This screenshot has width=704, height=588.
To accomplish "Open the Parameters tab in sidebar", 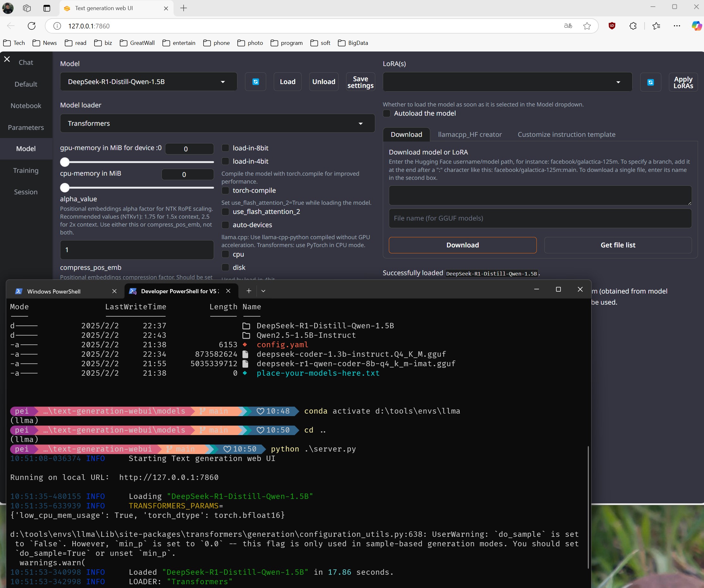I will click(x=26, y=127).
